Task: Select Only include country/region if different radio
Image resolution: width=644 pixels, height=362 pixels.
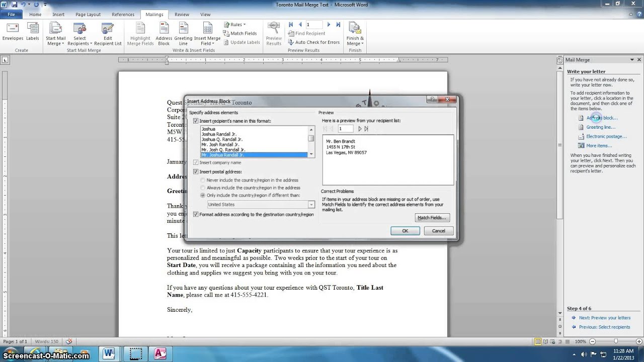Action: click(x=203, y=195)
